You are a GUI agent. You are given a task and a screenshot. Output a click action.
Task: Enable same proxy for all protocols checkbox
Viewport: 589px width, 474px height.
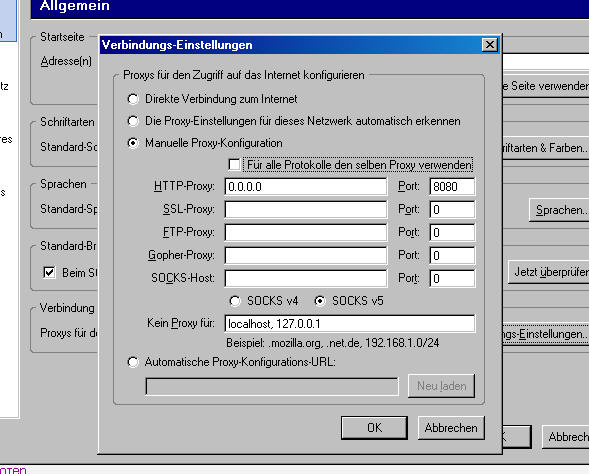coord(234,165)
